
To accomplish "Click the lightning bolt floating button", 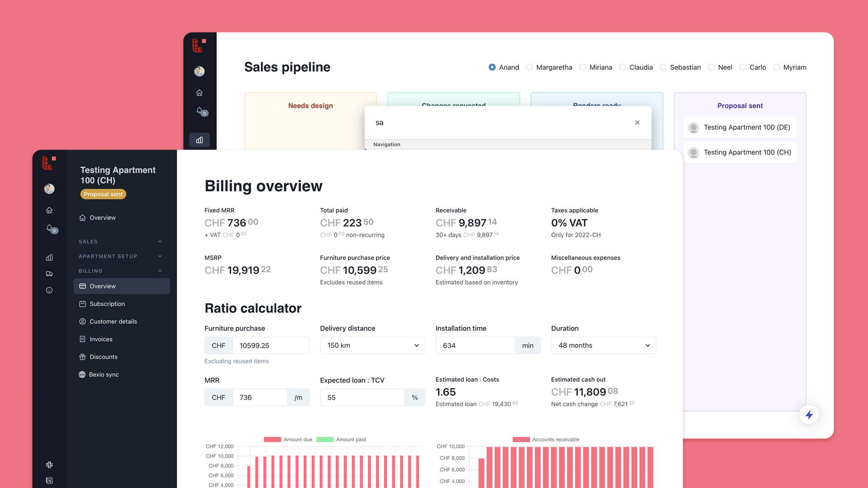I will 809,414.
